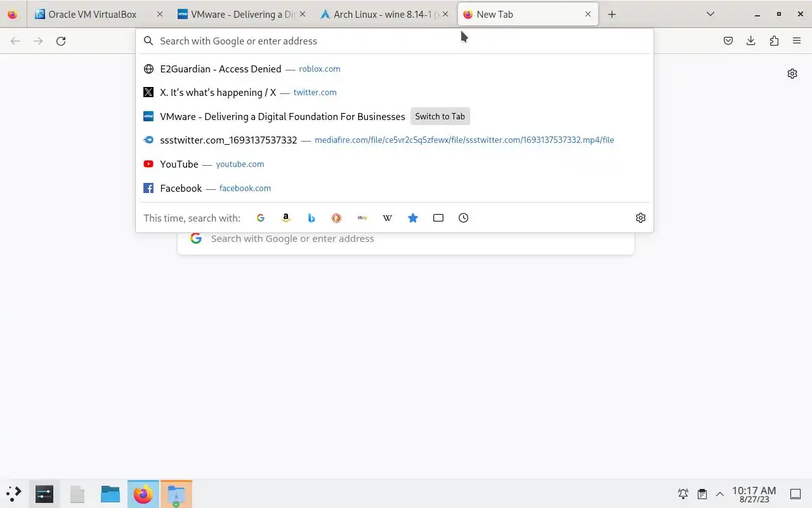Search this time with Wikipedia
The image size is (812, 508).
click(x=388, y=218)
